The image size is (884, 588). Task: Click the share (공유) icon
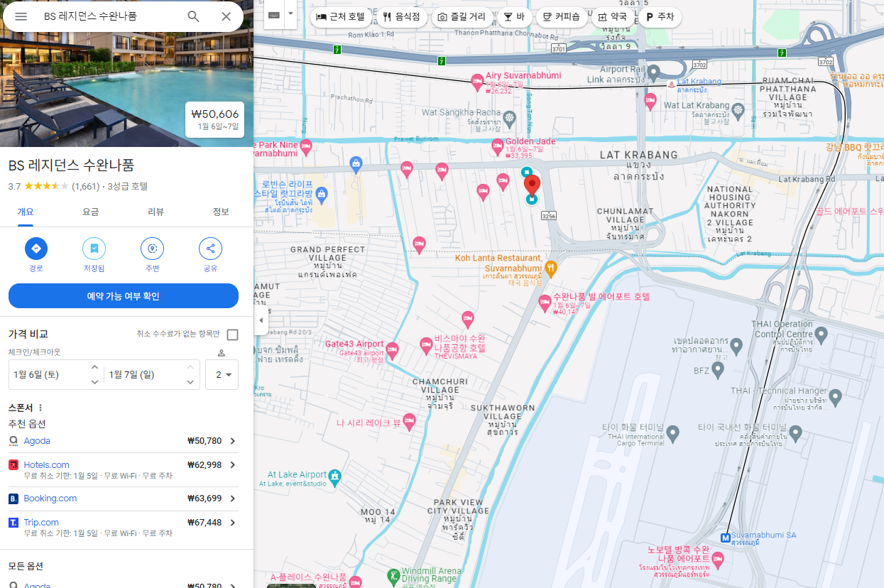pyautogui.click(x=210, y=249)
